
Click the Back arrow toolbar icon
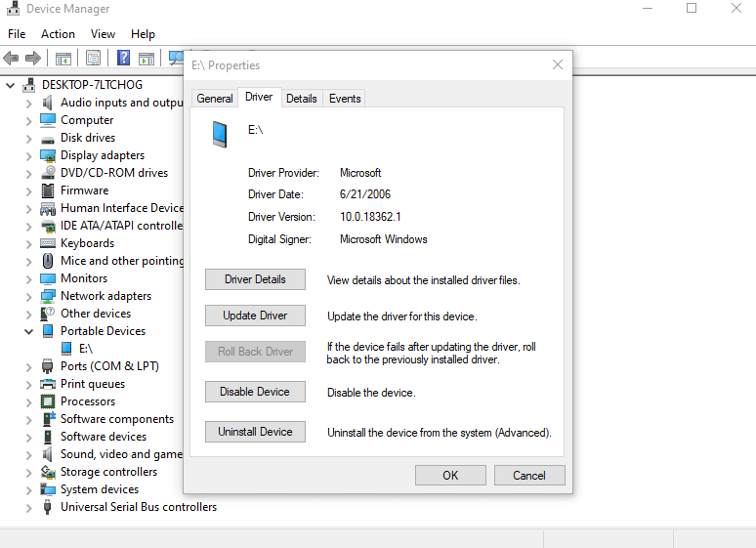(x=11, y=59)
